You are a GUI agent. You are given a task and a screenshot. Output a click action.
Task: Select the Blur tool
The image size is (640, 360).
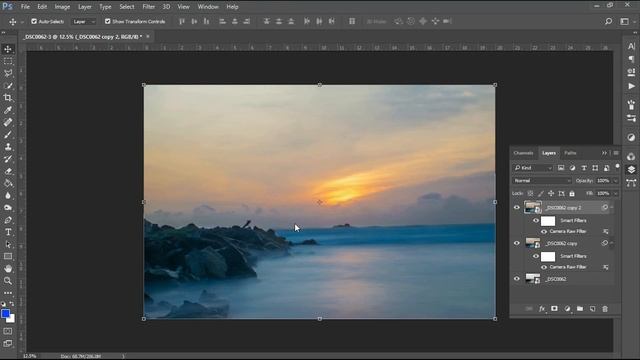[x=8, y=196]
